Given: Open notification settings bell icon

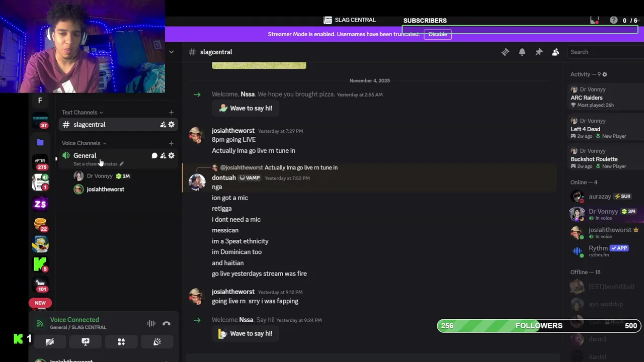Looking at the screenshot, I should [x=522, y=52].
